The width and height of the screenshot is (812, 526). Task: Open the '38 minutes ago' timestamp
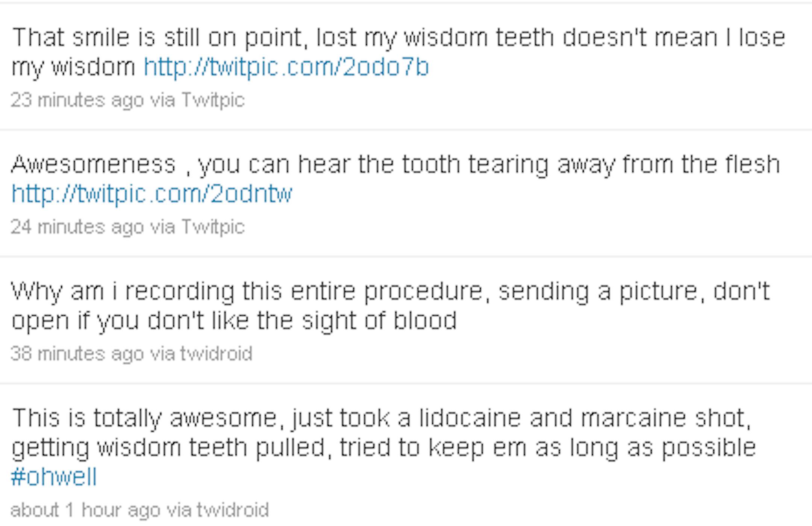click(77, 354)
